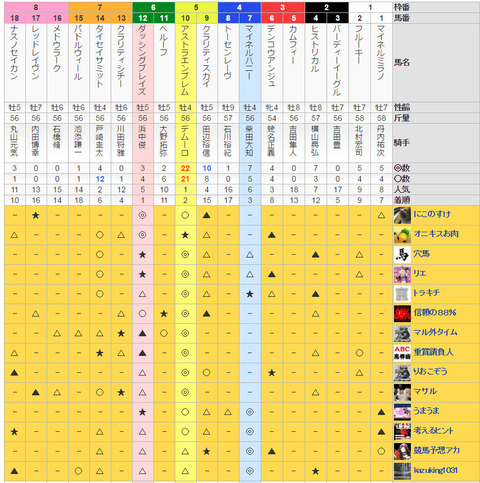Select horse name ヒストリカル
This screenshot has width=480, height=483.
pyautogui.click(x=315, y=49)
